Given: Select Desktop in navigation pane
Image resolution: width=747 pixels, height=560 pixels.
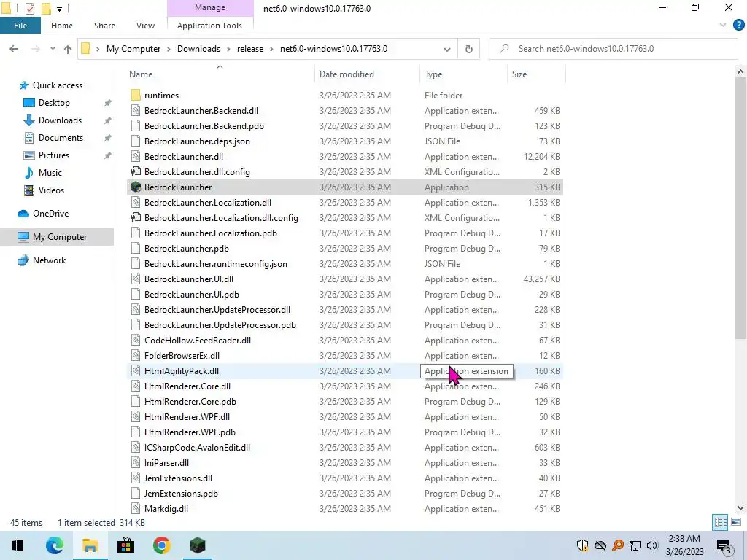Looking at the screenshot, I should coord(54,103).
